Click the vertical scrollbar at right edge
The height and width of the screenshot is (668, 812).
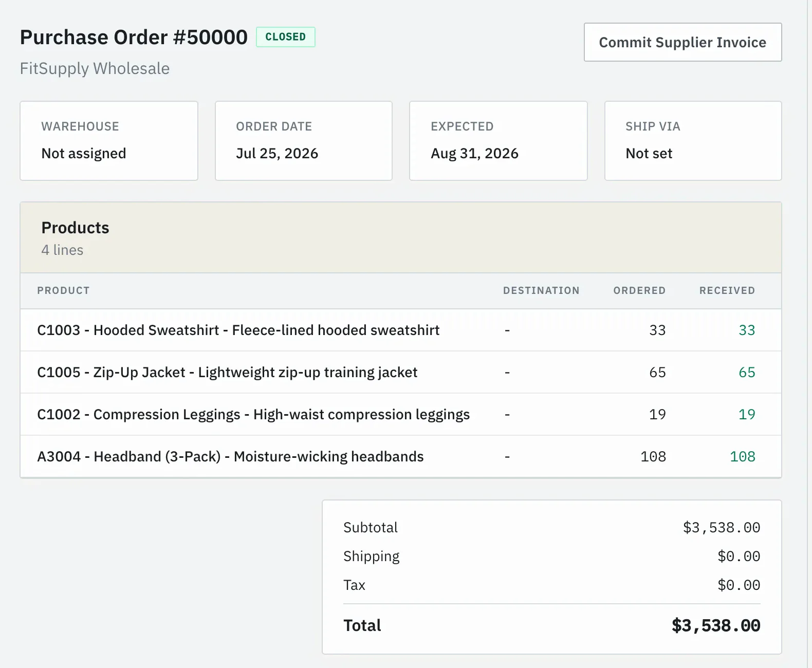coord(809,334)
